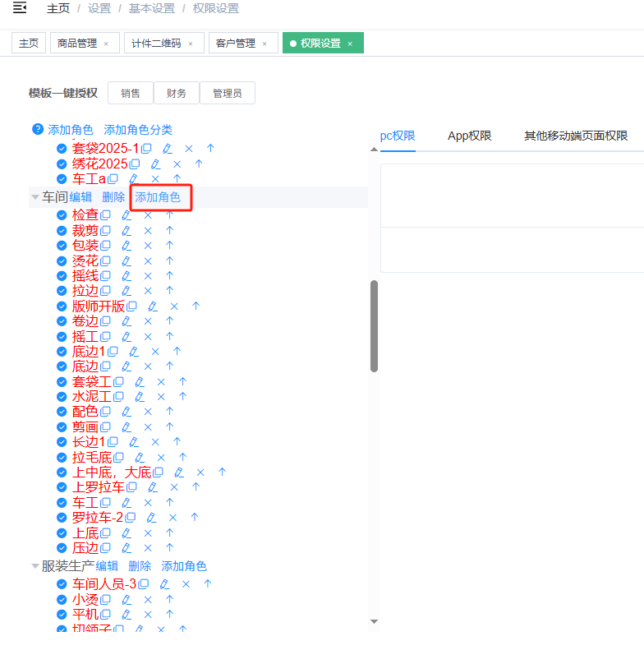This screenshot has width=644, height=650.
Task: Toggle the check circle for 配色
Action: pos(62,412)
